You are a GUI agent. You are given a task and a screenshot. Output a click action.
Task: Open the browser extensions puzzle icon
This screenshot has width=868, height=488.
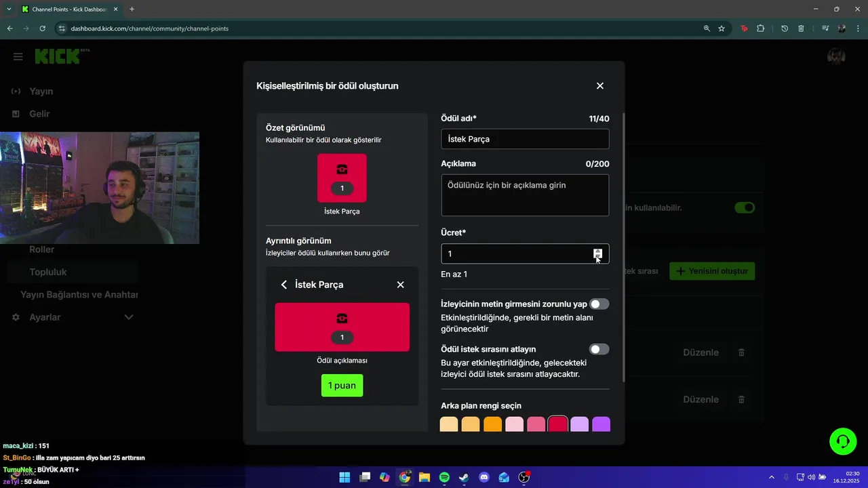click(760, 28)
